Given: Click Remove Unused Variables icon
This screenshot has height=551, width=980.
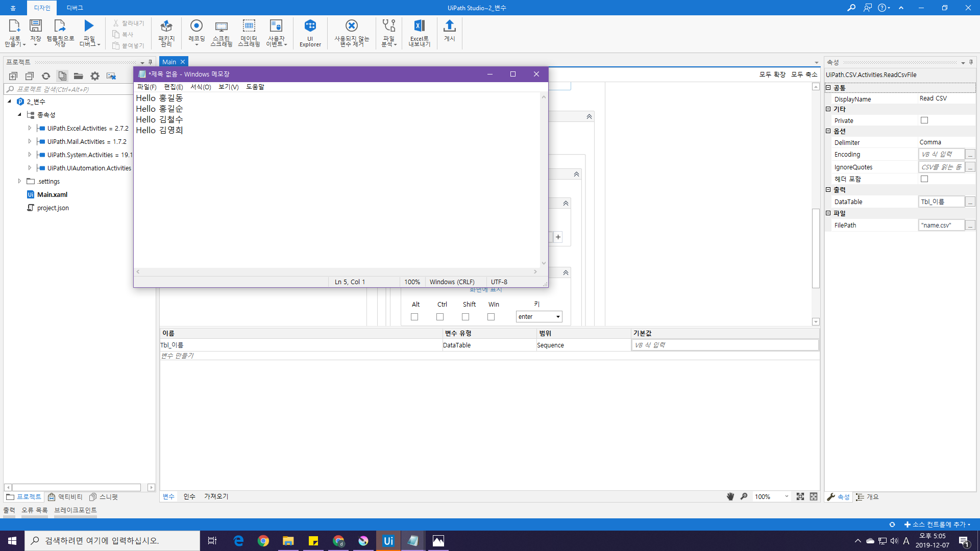Looking at the screenshot, I should (351, 26).
